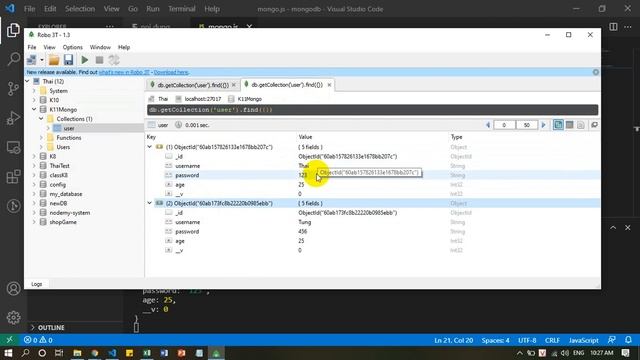Select the my_database database
This screenshot has height=360, width=640.
click(66, 194)
